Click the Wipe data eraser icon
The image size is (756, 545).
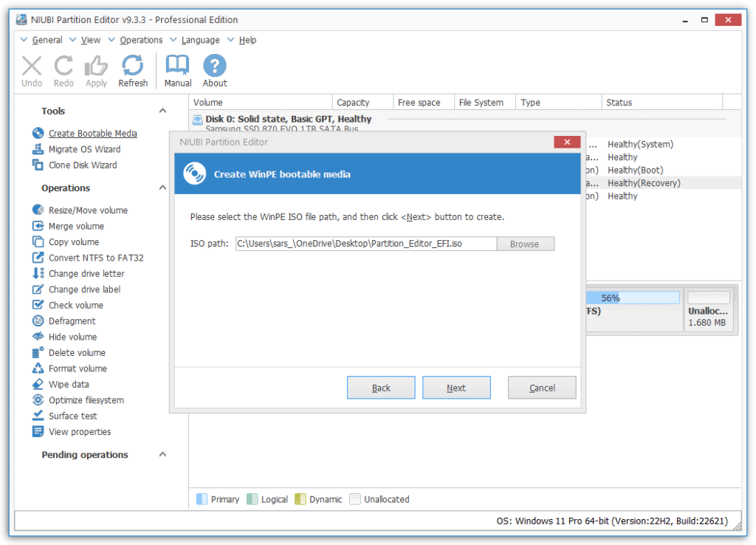coord(38,385)
